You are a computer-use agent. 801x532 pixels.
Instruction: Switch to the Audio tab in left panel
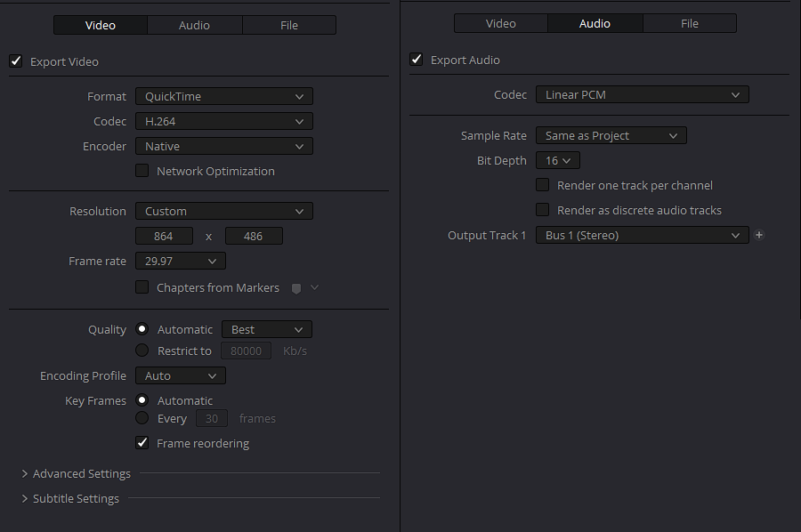click(194, 25)
